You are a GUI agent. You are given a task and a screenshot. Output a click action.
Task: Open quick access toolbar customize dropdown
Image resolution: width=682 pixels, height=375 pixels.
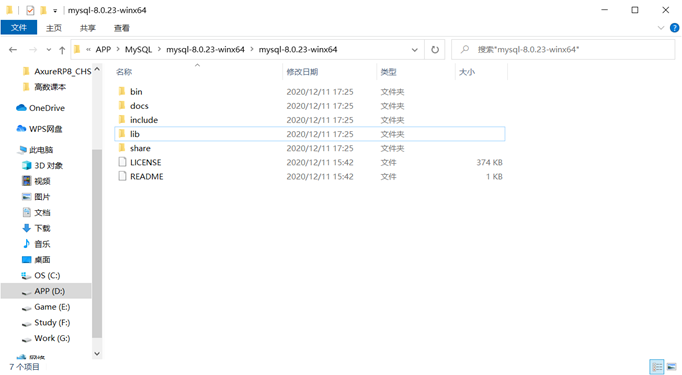click(55, 10)
